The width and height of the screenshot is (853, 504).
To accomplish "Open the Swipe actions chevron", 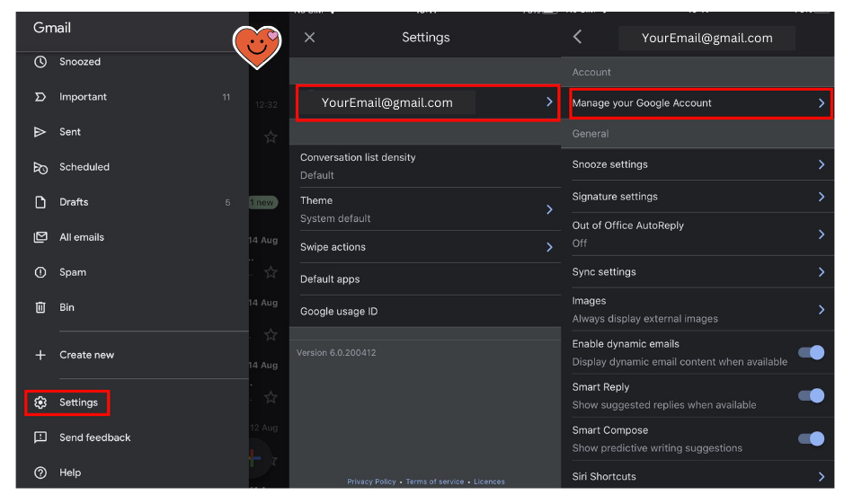I will [549, 247].
